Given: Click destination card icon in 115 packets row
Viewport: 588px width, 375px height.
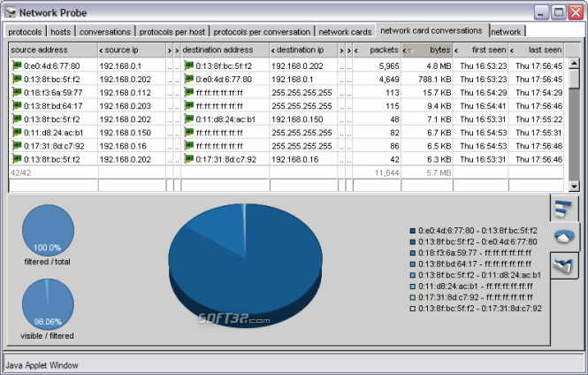Looking at the screenshot, I should (188, 106).
